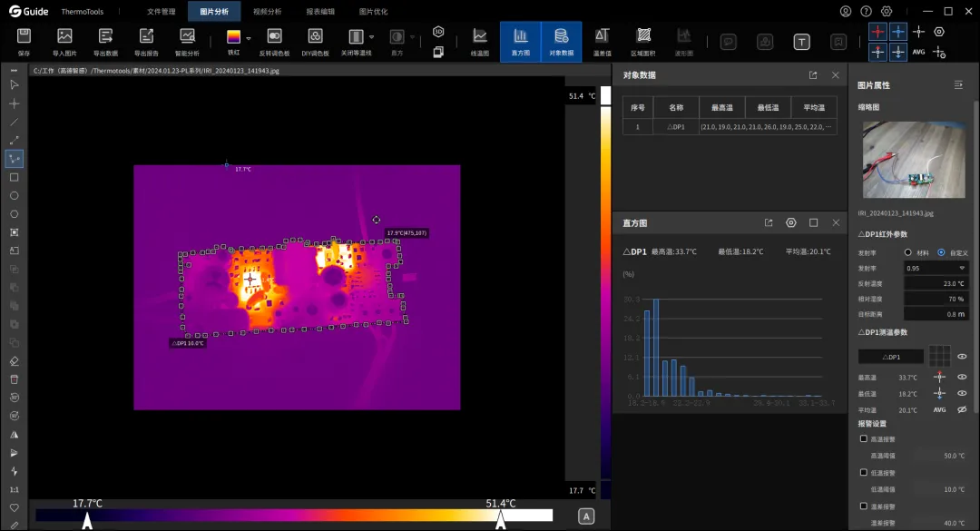Expand the 铁红 palette dropdown arrow

[x=249, y=38]
